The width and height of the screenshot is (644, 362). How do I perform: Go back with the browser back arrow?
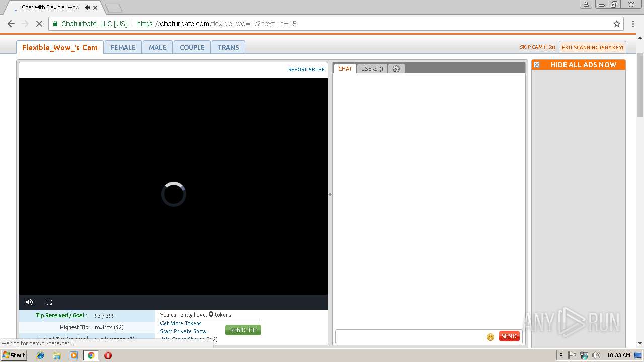pyautogui.click(x=11, y=24)
